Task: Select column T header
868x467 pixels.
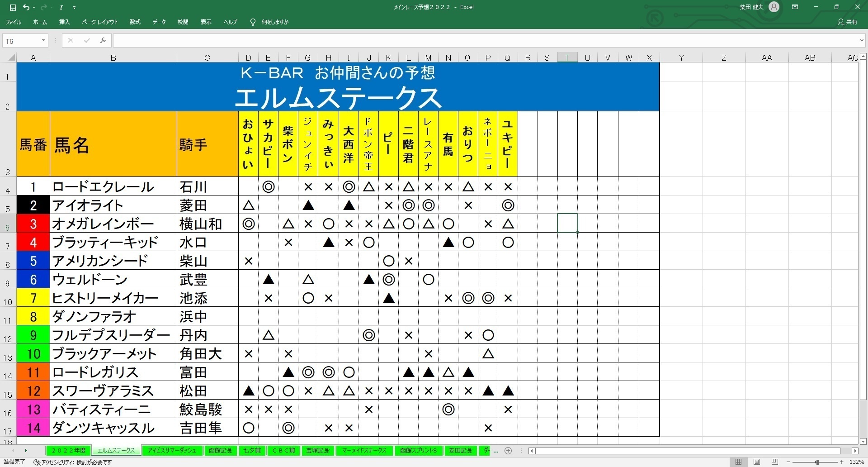Action: click(567, 57)
